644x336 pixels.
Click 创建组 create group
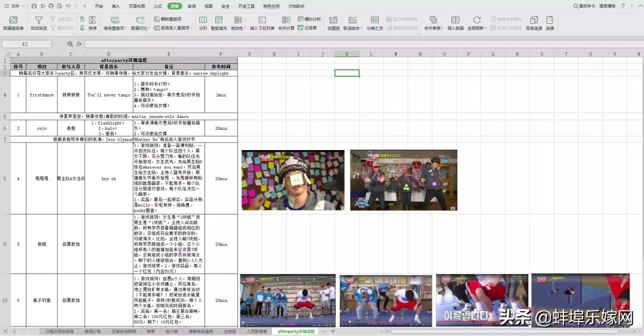point(333,23)
